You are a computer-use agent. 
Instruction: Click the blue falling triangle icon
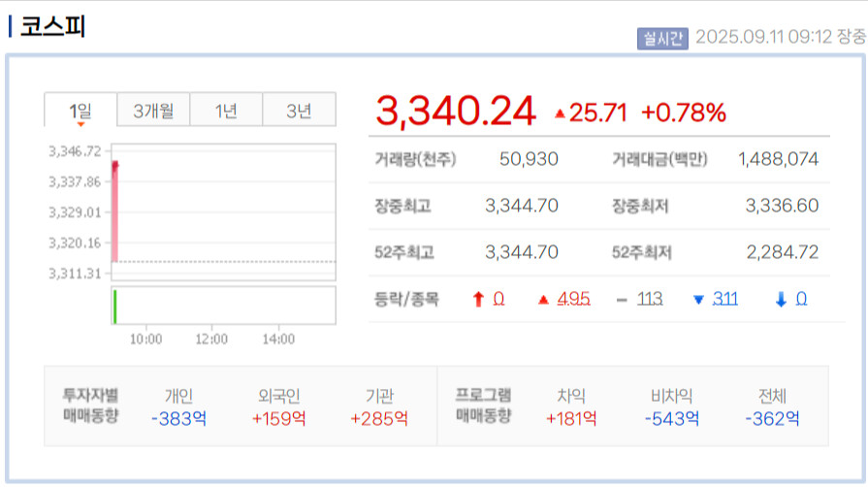click(x=698, y=300)
